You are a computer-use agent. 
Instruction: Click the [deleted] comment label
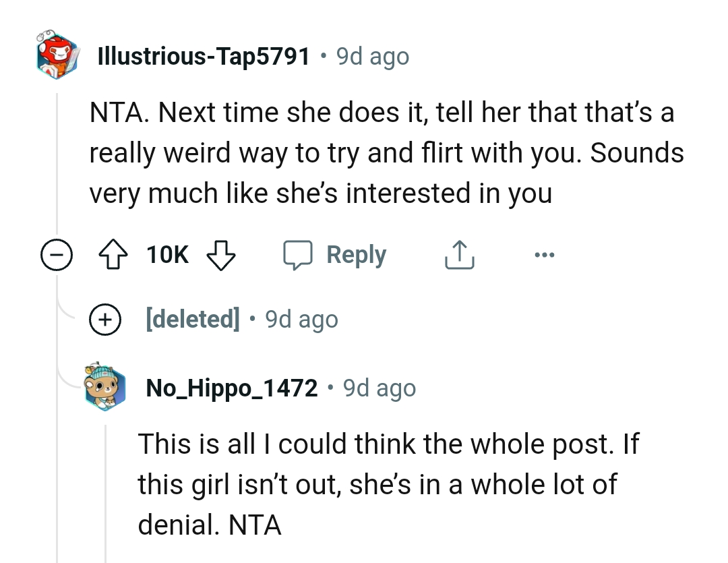tap(193, 319)
